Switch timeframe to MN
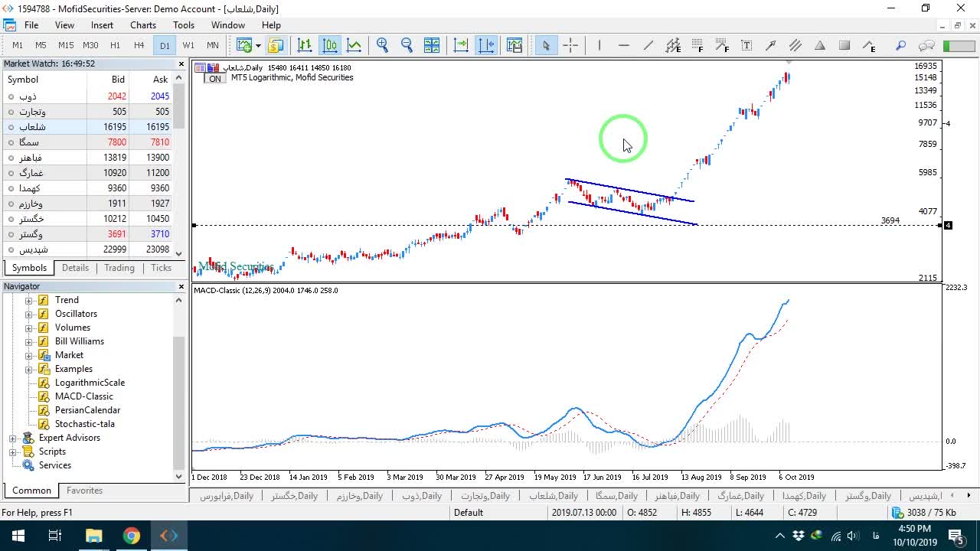 [213, 45]
